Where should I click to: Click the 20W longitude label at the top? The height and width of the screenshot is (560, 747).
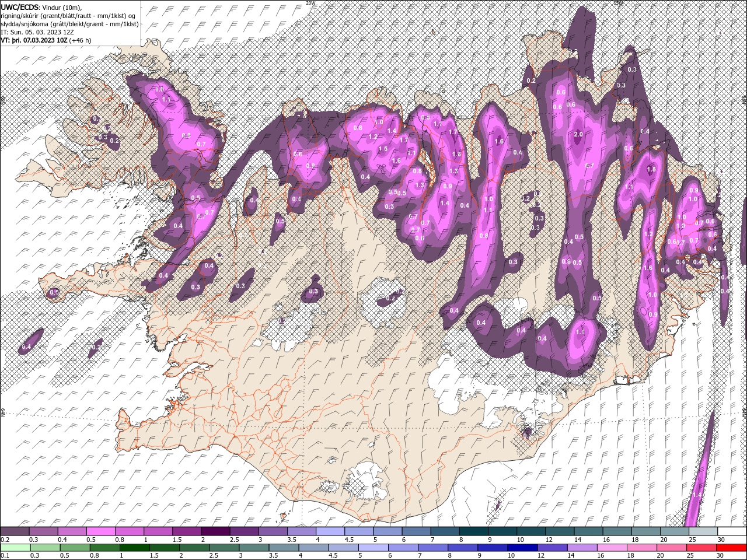[310, 3]
